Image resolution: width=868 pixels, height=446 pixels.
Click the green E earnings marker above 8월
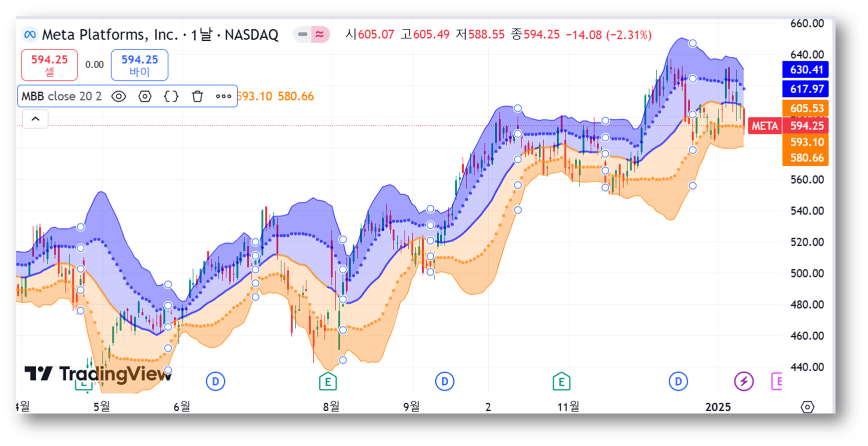click(x=328, y=381)
